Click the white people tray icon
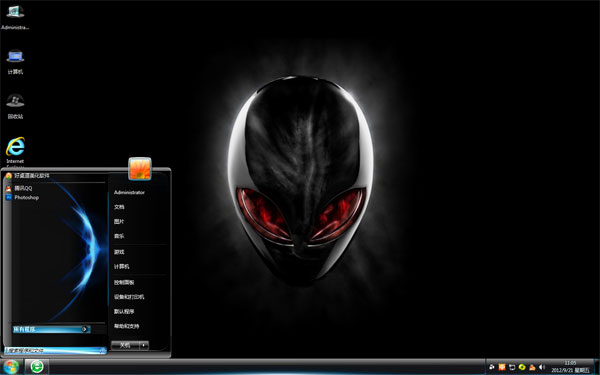The width and height of the screenshot is (600, 375). (x=492, y=367)
